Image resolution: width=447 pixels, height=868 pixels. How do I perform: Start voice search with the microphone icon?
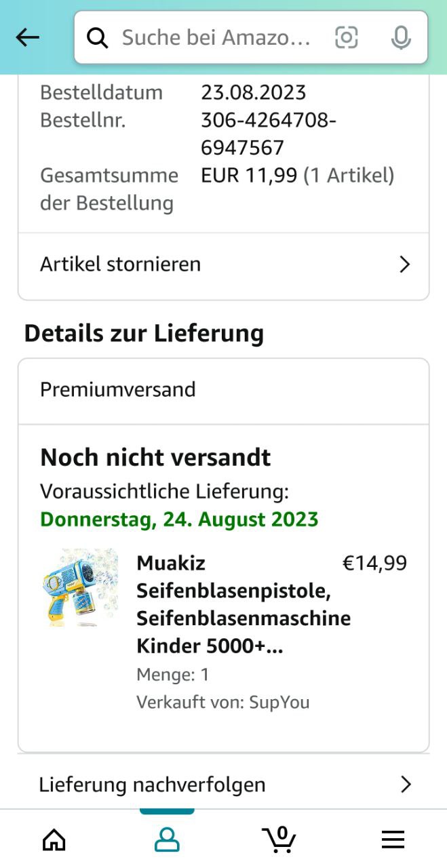coord(401,38)
